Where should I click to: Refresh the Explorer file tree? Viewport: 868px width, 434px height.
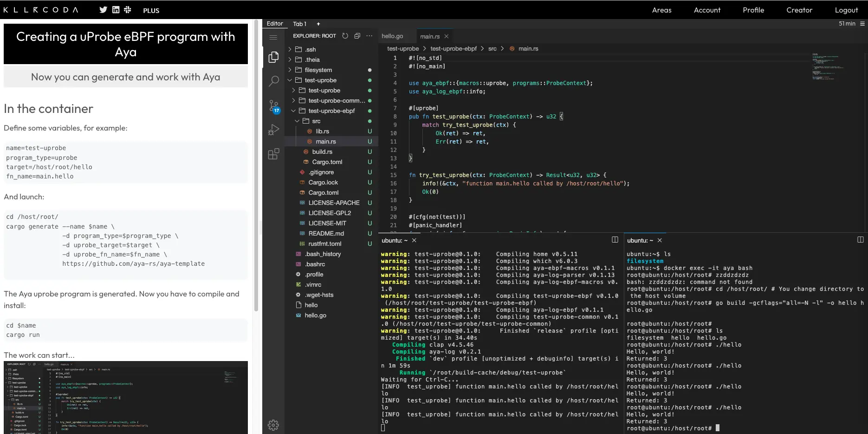pos(345,36)
